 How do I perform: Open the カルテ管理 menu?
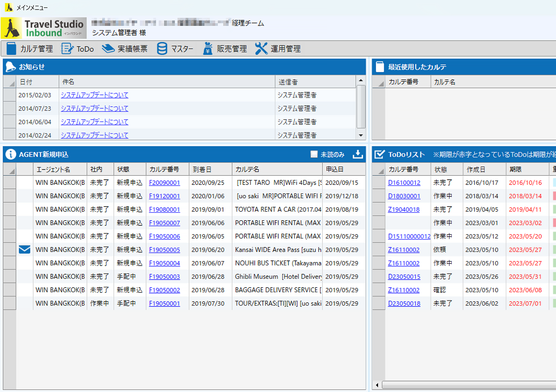30,49
